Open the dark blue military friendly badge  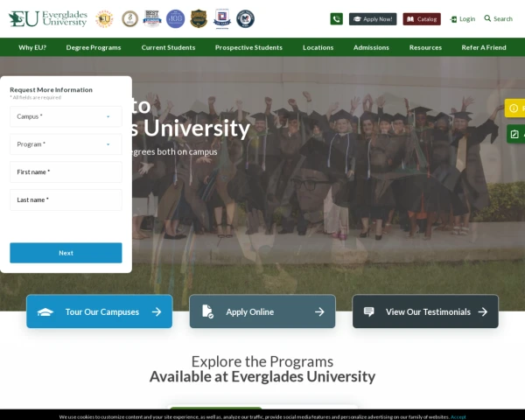tap(245, 18)
